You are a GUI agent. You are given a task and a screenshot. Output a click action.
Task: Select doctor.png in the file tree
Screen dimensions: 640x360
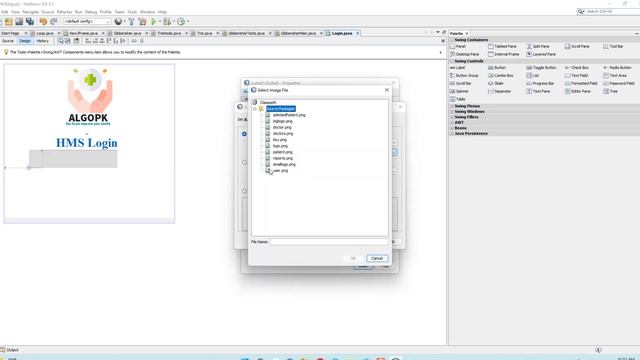point(282,127)
